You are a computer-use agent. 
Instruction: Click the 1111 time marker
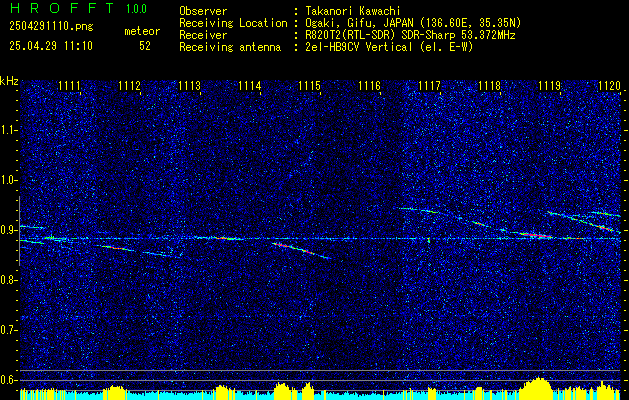tap(69, 86)
